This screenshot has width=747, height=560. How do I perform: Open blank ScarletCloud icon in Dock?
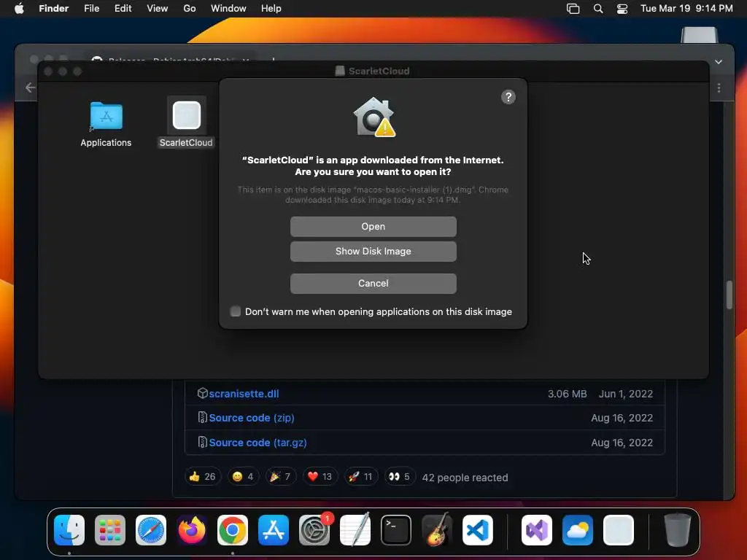tap(619, 530)
